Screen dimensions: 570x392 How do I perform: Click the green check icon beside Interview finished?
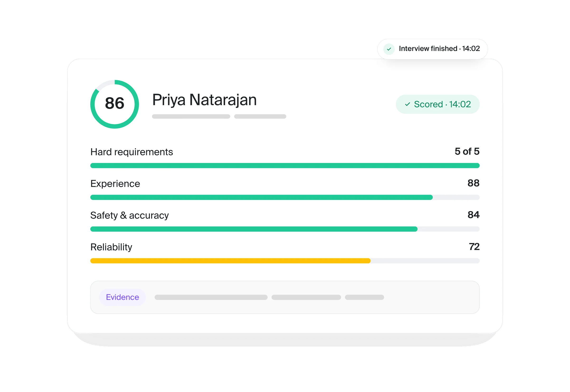tap(389, 49)
